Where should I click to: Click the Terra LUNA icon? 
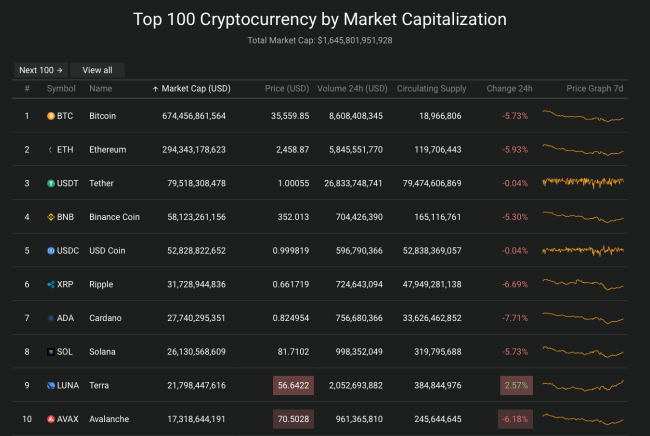click(51, 385)
